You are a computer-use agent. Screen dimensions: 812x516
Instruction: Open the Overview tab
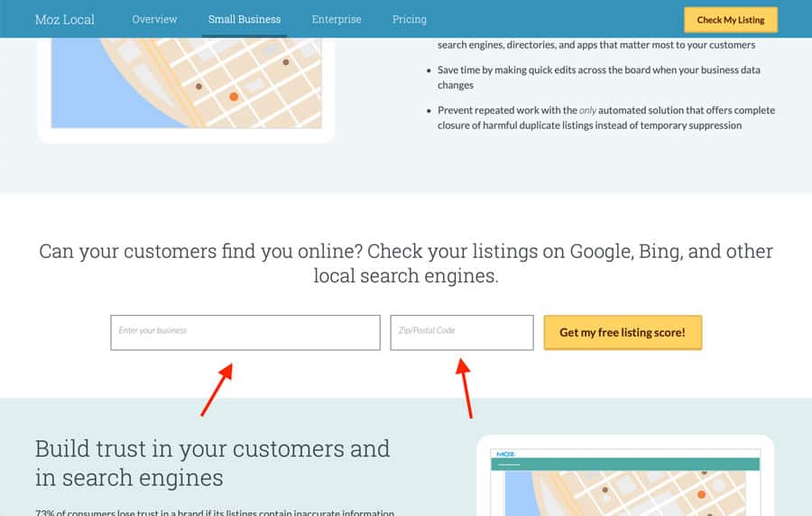click(x=154, y=19)
